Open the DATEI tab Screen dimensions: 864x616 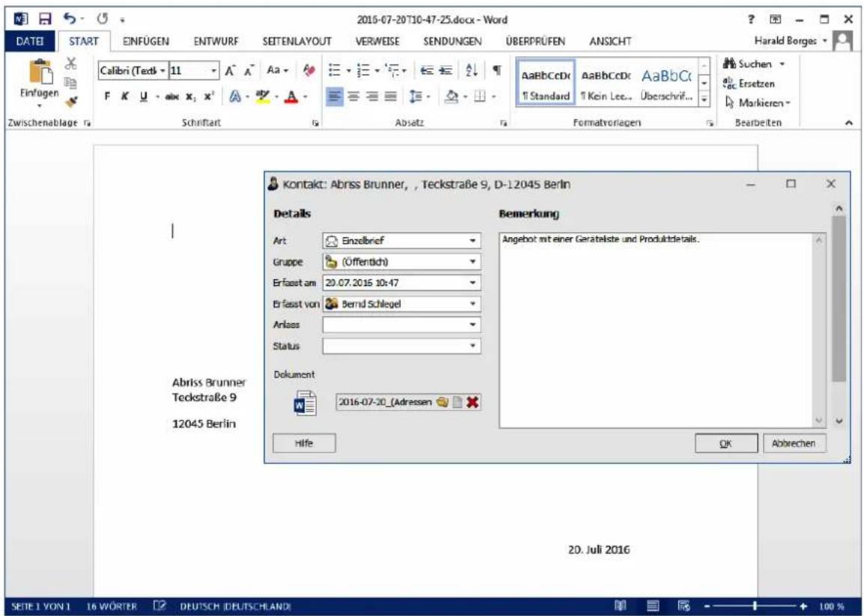coord(30,41)
